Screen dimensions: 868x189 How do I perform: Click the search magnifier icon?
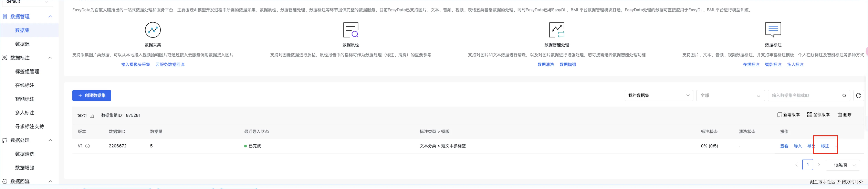(x=844, y=96)
